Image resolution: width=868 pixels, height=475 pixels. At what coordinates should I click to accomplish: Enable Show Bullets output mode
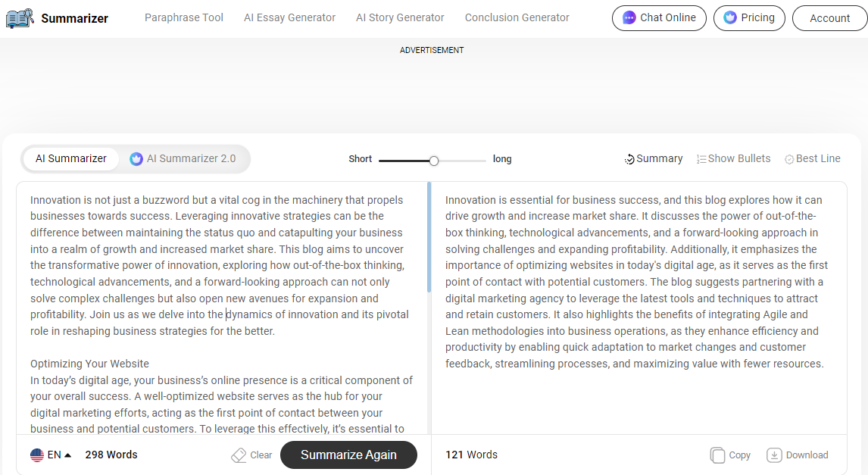click(733, 159)
